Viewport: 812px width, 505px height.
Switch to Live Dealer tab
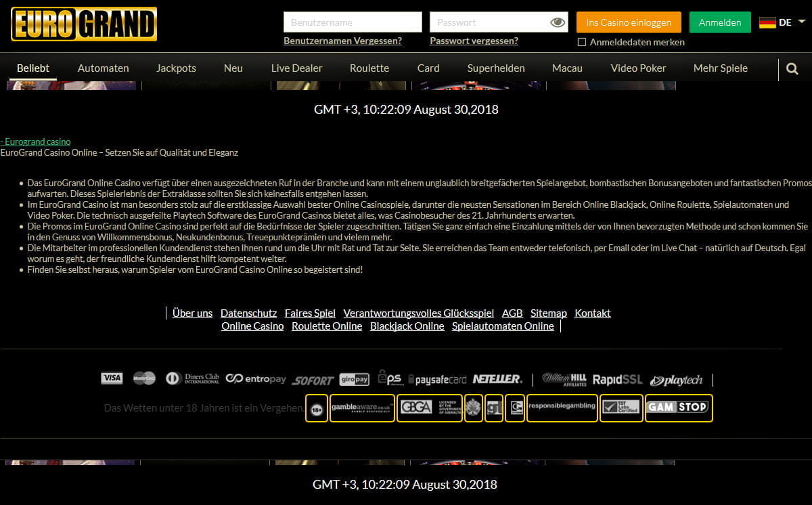click(x=296, y=68)
